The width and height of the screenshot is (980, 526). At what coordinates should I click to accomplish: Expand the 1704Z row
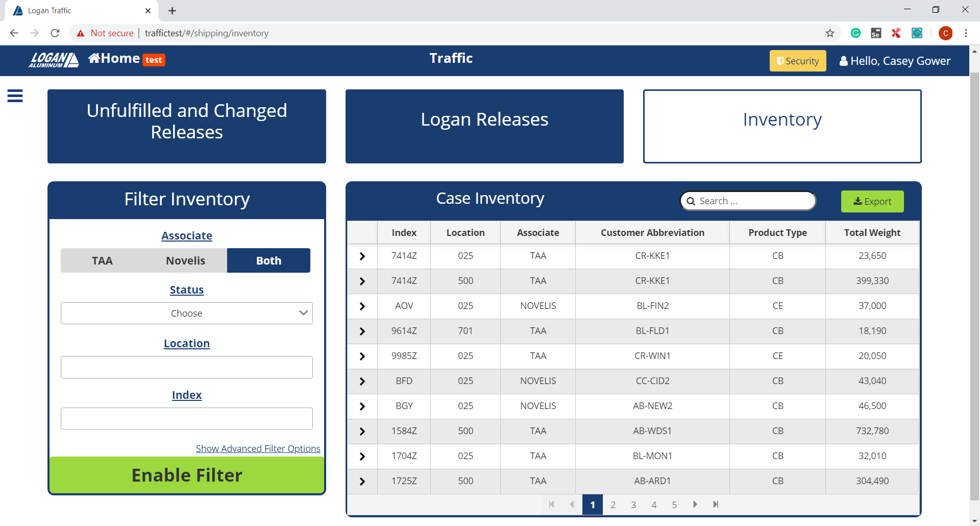[x=362, y=457]
